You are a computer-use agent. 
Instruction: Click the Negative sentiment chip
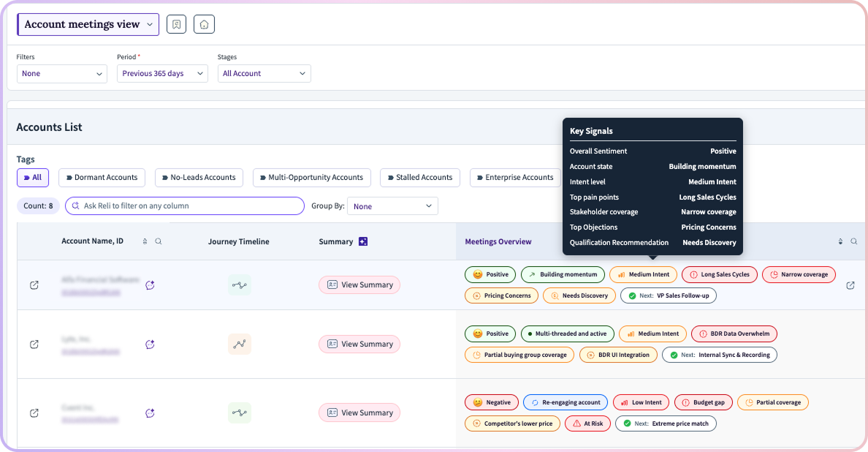492,403
